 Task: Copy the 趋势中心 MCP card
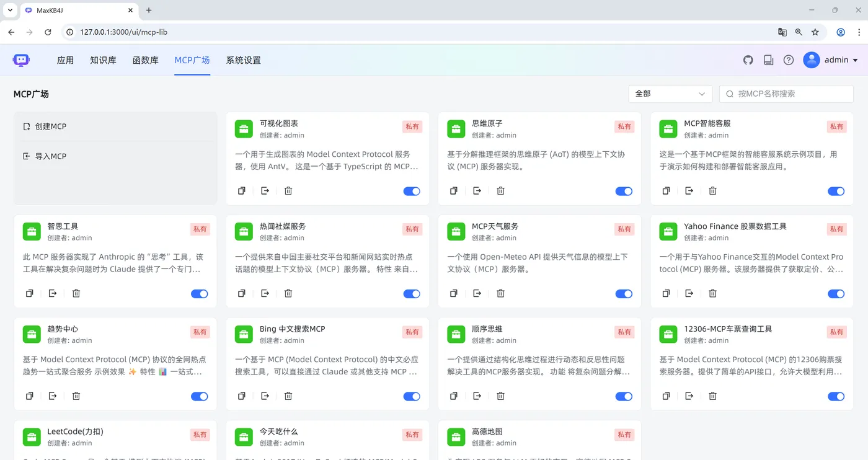click(x=30, y=396)
